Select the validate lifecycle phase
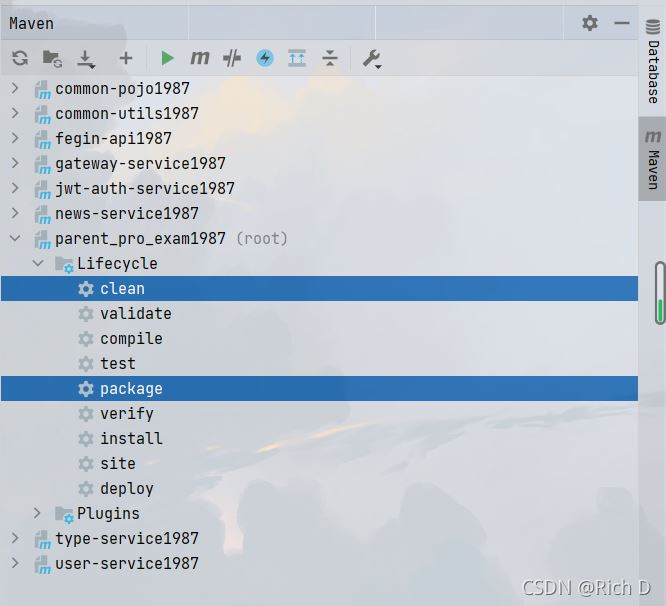 pyautogui.click(x=319, y=313)
